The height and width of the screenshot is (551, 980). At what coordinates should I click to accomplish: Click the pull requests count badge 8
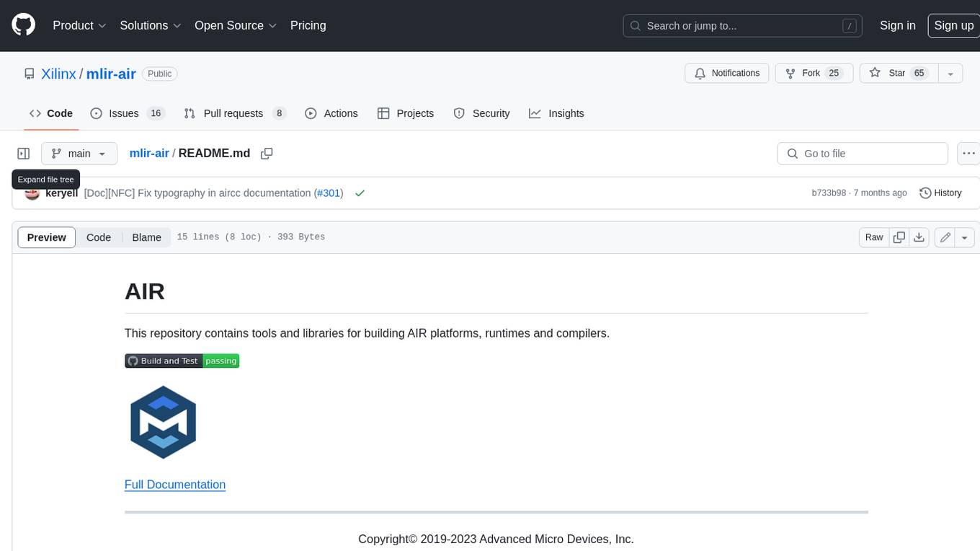point(279,113)
